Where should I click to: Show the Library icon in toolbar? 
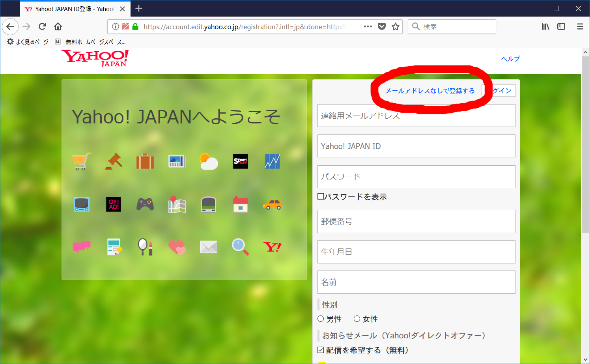pos(545,26)
